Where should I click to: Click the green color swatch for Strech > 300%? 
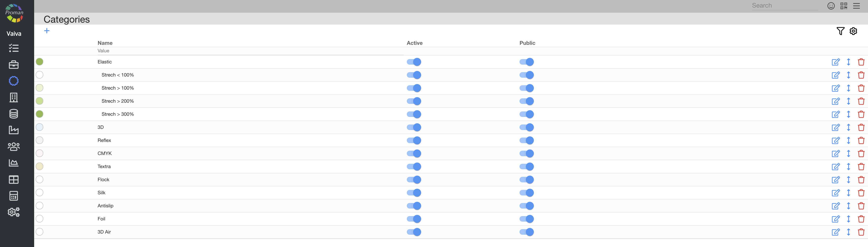(x=39, y=114)
